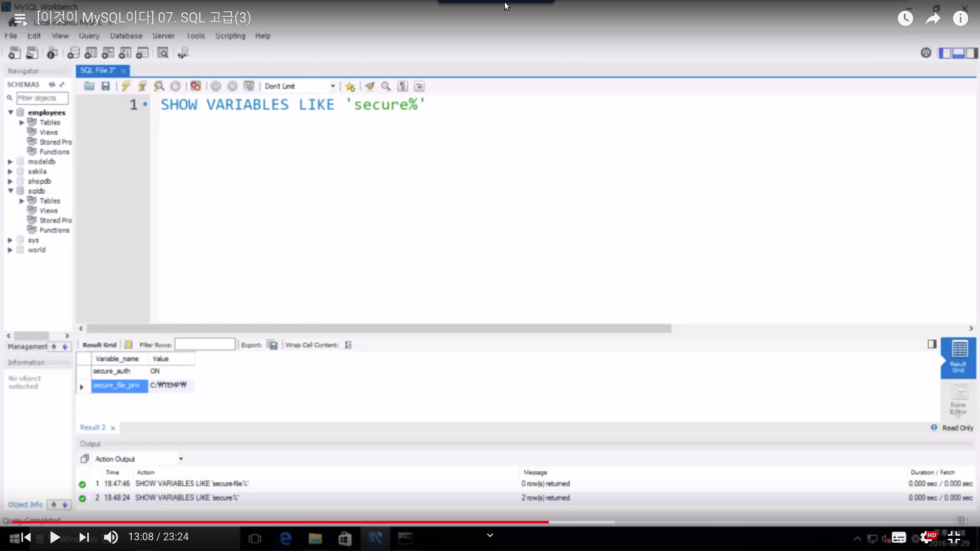The height and width of the screenshot is (551, 980).
Task: Click the Filter Rows input field
Action: tap(205, 344)
